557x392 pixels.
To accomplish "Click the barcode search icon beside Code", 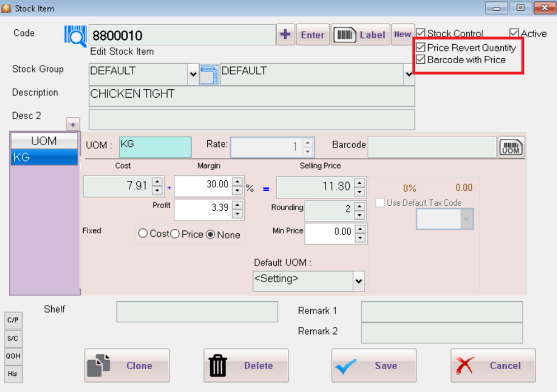I will coord(76,35).
